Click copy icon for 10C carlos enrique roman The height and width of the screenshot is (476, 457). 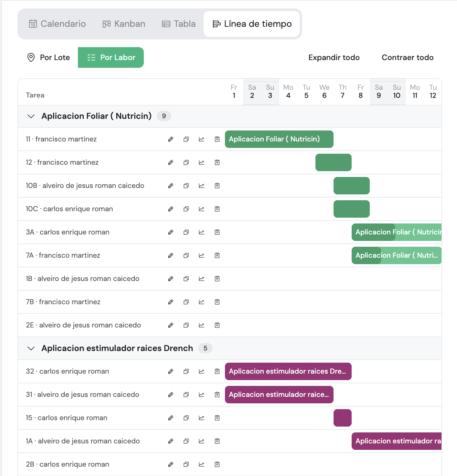point(186,209)
